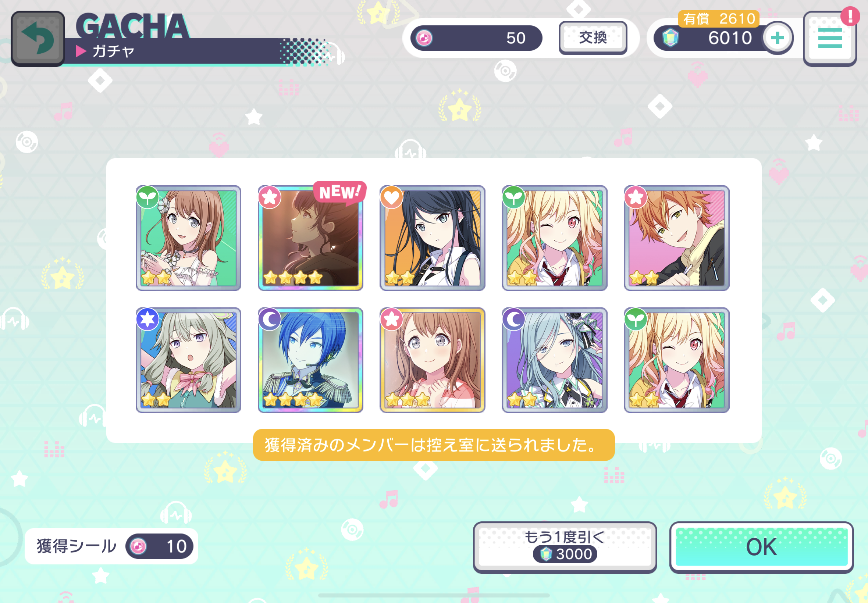Image resolution: width=868 pixels, height=603 pixels.
Task: Tap the rainbow crystal currency icon
Action: click(670, 38)
